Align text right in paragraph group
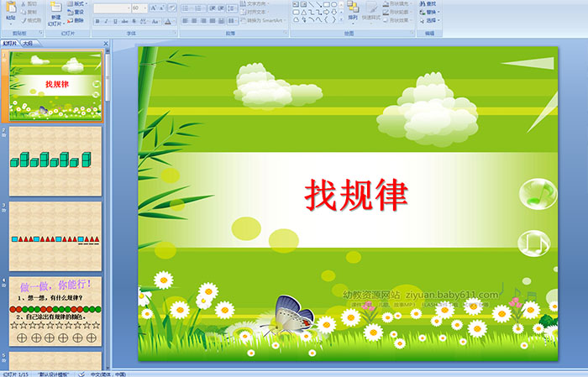This screenshot has width=588, height=377. pyautogui.click(x=203, y=21)
